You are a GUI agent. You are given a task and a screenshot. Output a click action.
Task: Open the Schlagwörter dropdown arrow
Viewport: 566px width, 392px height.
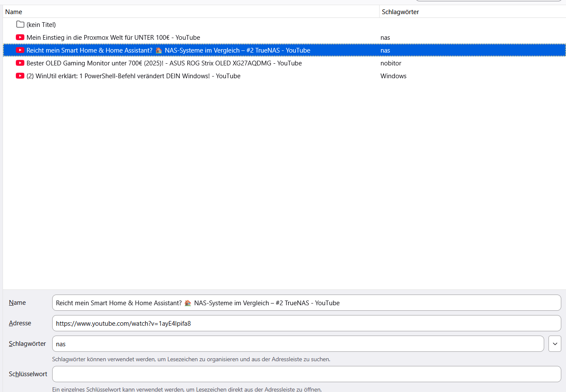[x=555, y=344]
